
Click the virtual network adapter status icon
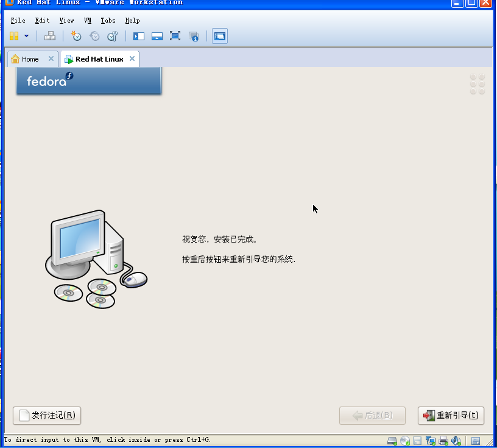point(431,440)
